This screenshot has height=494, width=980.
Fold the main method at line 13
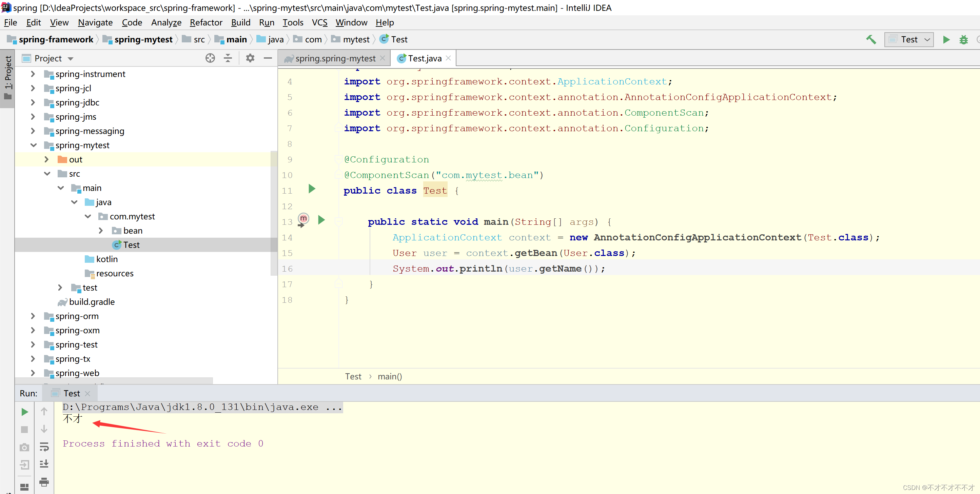tap(338, 221)
